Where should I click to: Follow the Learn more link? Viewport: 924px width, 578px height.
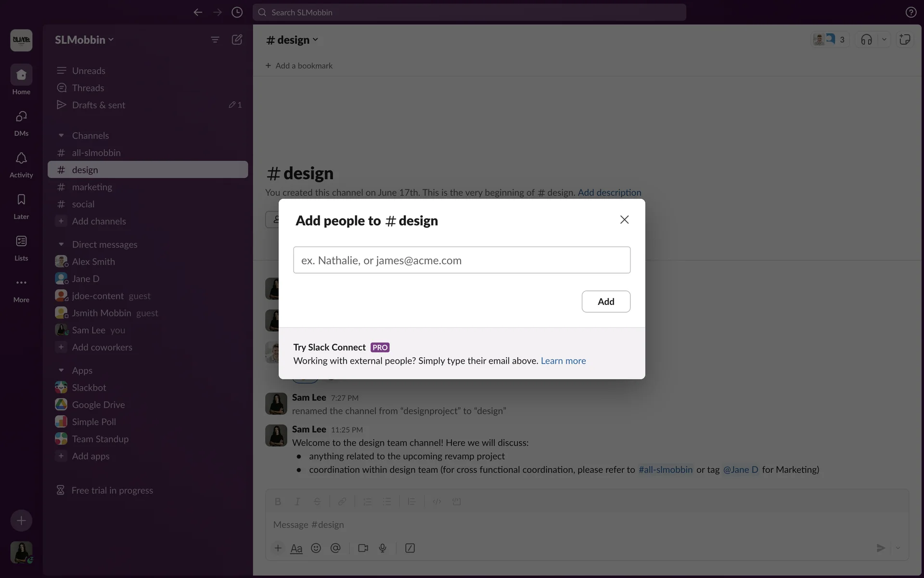pos(563,361)
